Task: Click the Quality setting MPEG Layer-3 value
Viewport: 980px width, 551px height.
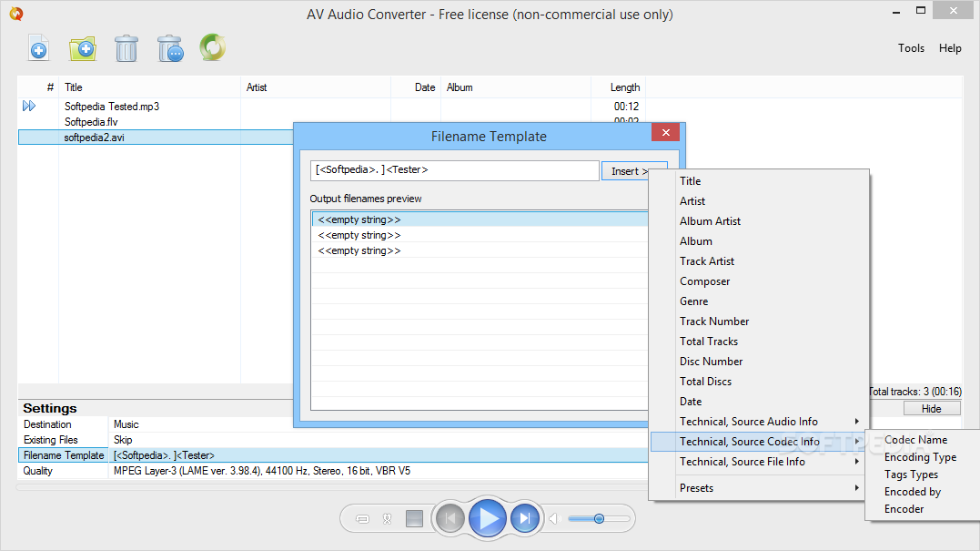Action: 262,471
